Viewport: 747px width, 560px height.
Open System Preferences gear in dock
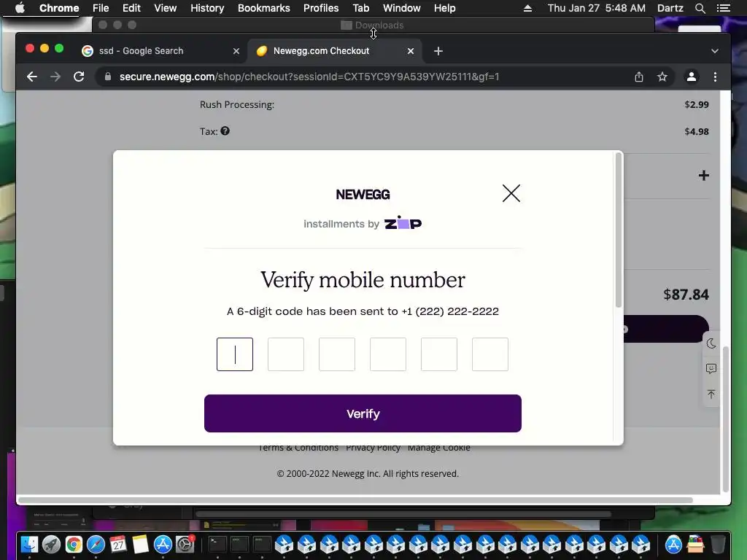(x=185, y=544)
